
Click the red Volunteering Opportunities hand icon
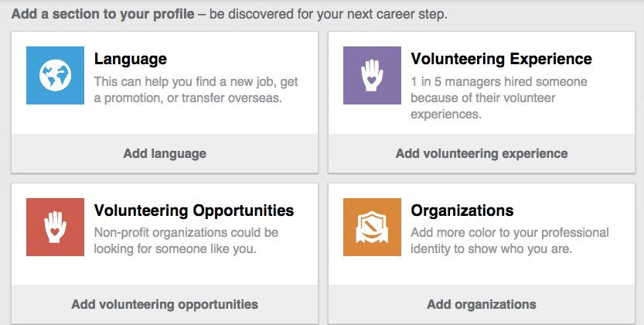(55, 227)
